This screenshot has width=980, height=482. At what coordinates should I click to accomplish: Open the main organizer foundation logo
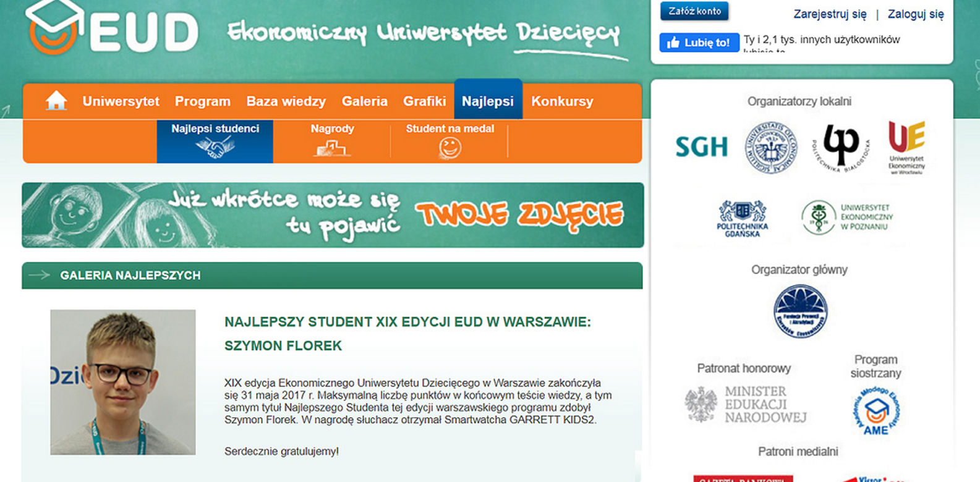[801, 311]
